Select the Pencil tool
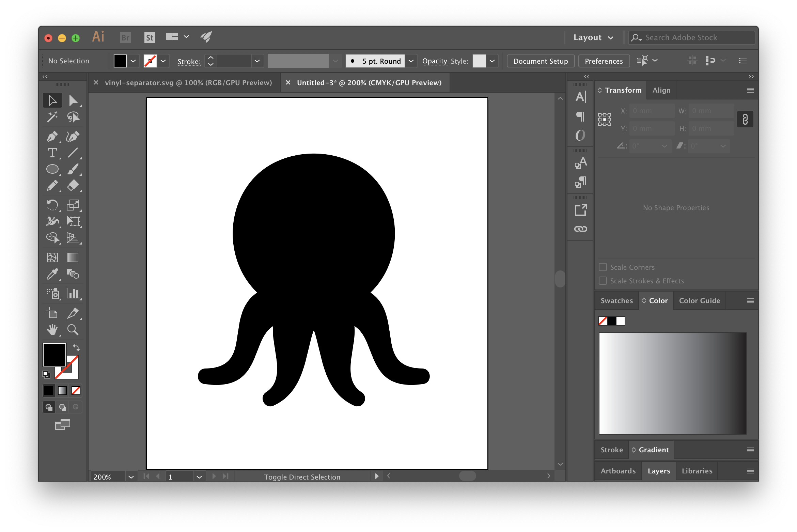 52,186
